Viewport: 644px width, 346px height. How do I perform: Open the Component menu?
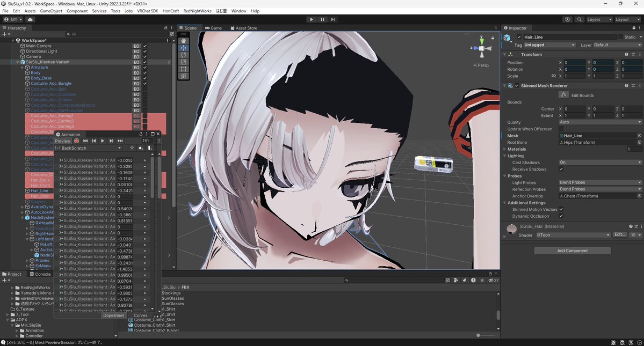[77, 11]
